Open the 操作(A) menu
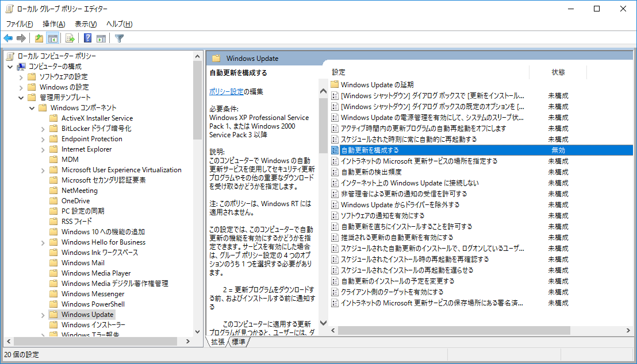 click(x=53, y=24)
